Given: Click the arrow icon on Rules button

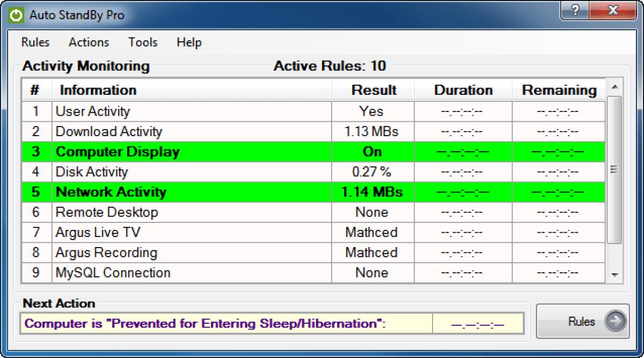Looking at the screenshot, I should click(615, 322).
